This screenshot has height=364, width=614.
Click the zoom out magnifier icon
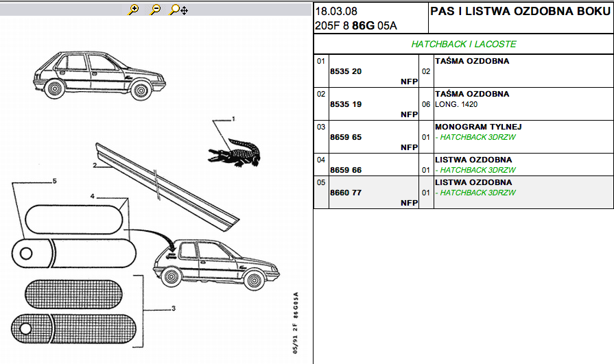(155, 10)
